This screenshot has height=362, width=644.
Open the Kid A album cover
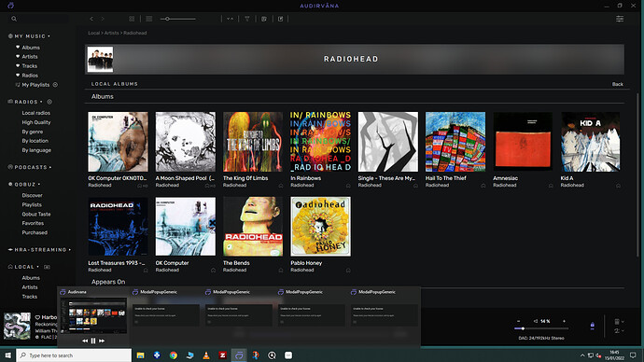pyautogui.click(x=590, y=142)
